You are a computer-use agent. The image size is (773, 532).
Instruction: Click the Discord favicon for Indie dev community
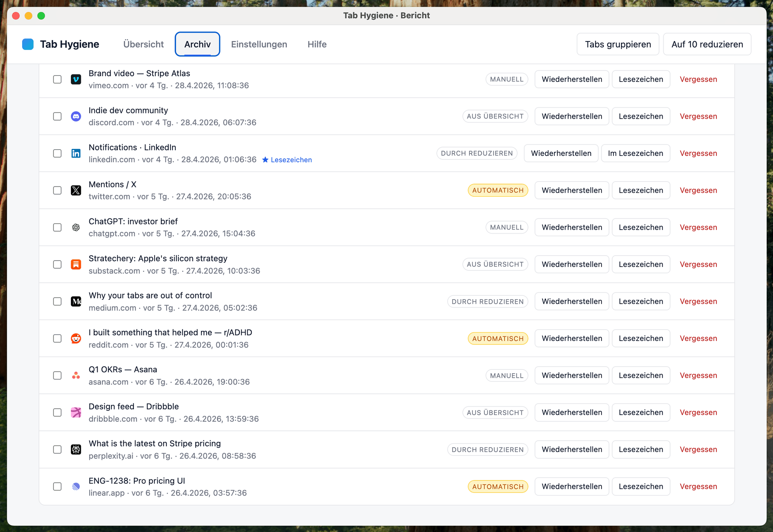coord(76,116)
